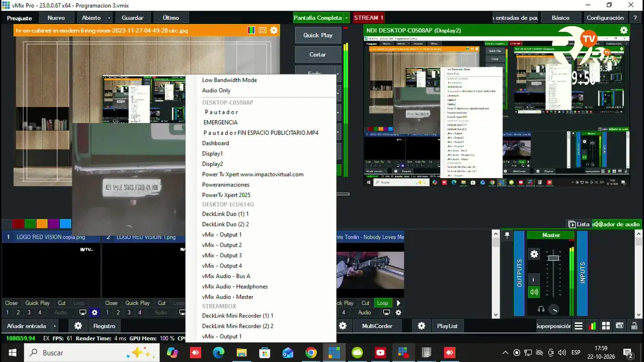This screenshot has height=362, width=644.
Task: Select the Chris Tomlin input thumbnail
Action: coord(370,271)
